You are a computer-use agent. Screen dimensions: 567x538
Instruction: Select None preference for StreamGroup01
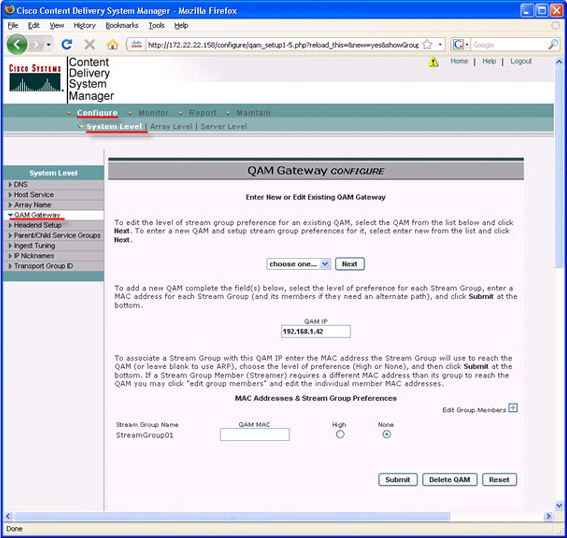pyautogui.click(x=386, y=434)
